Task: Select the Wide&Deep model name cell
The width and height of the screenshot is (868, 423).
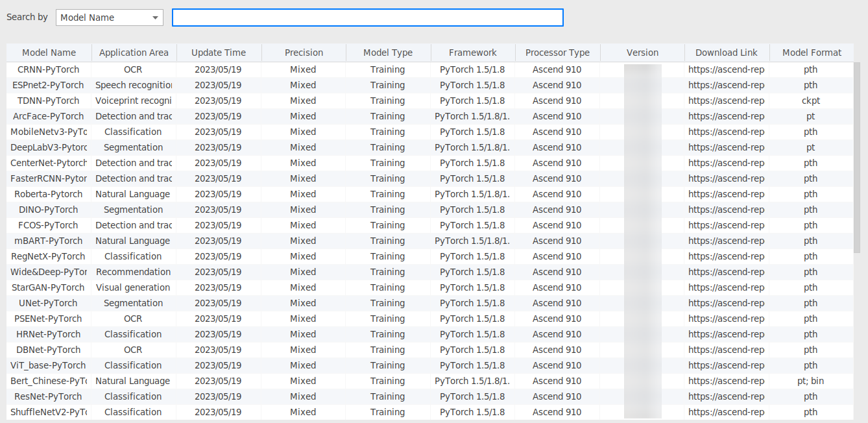Action: [x=49, y=272]
